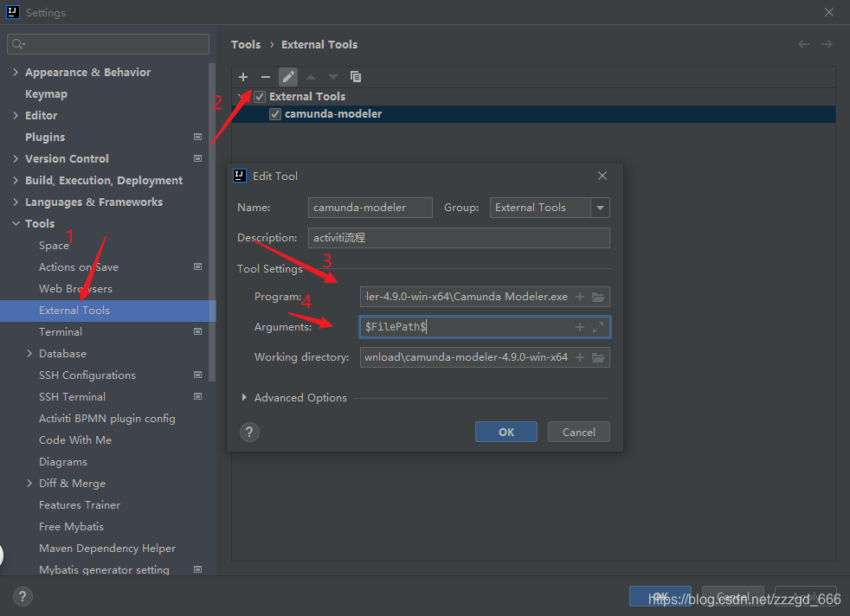Click the Copy tool icon in toolbar
Screen dimensions: 850x616
point(356,77)
